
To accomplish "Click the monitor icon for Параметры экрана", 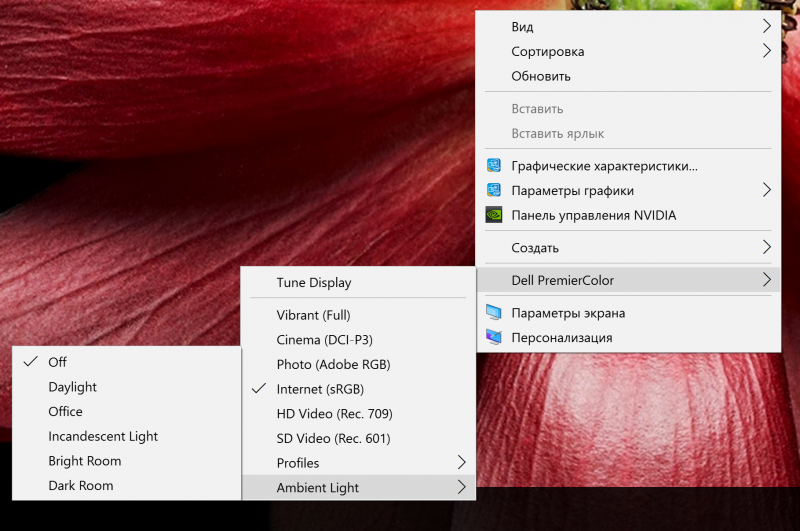I will 493,312.
